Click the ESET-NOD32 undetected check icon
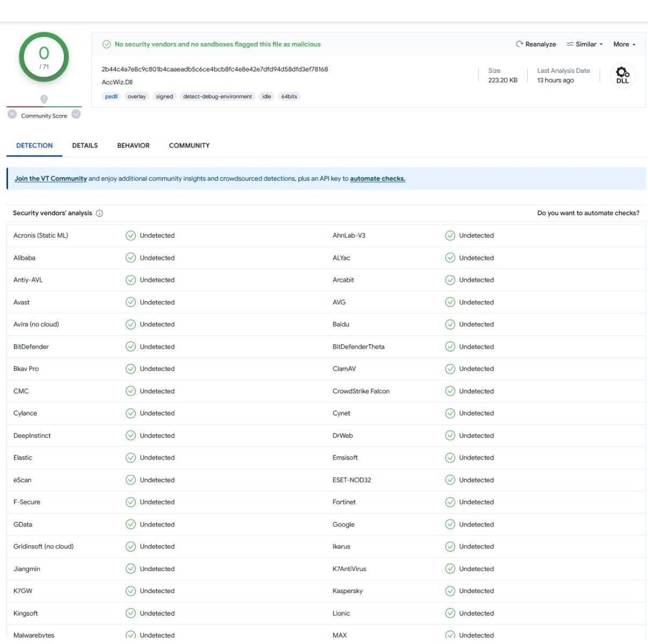The width and height of the screenshot is (648, 644). click(x=450, y=480)
